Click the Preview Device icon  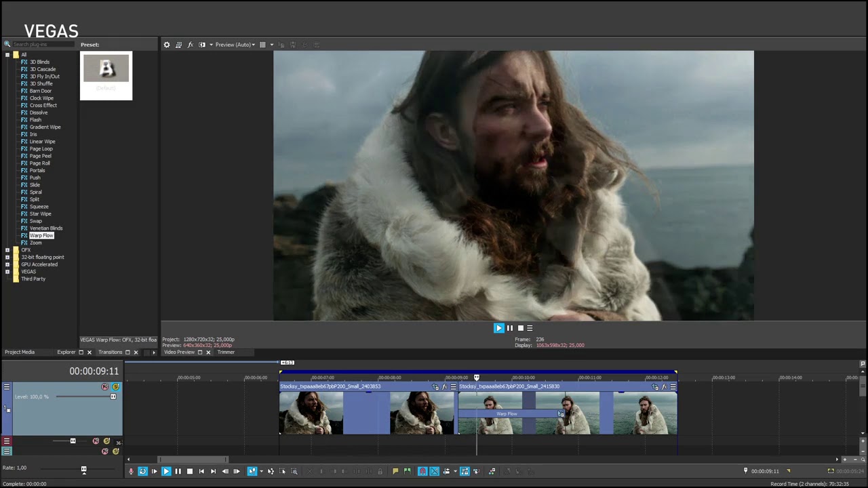click(178, 45)
